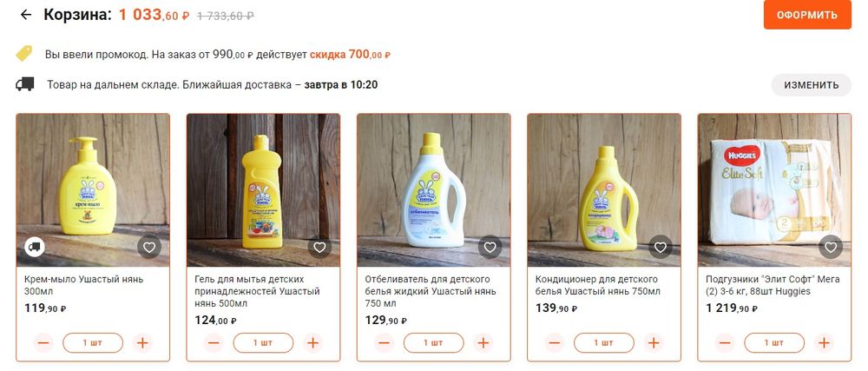Click the yellow promo code tag icon

(x=24, y=53)
